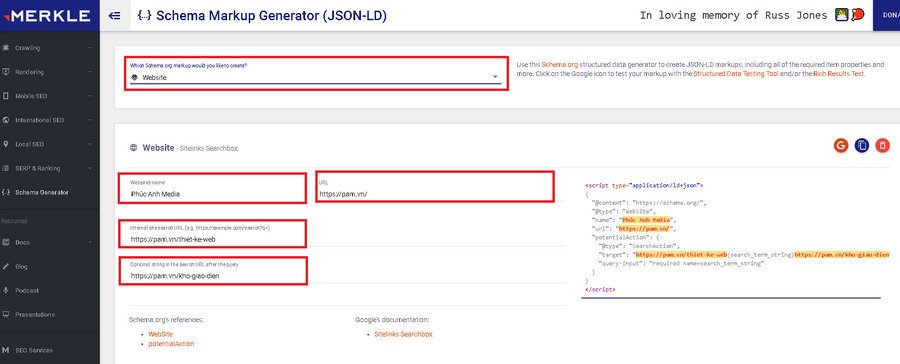Collapse the sidebar with the hamburger arrow icon
Image resolution: width=900 pixels, height=364 pixels.
[114, 16]
